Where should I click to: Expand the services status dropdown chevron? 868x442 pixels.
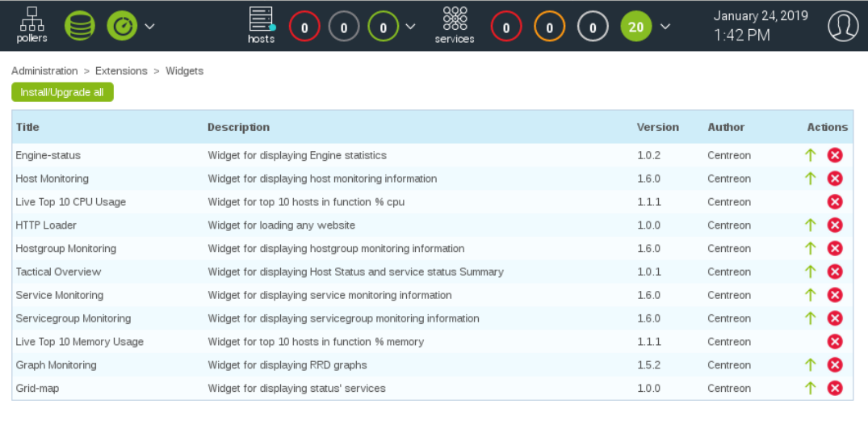665,27
